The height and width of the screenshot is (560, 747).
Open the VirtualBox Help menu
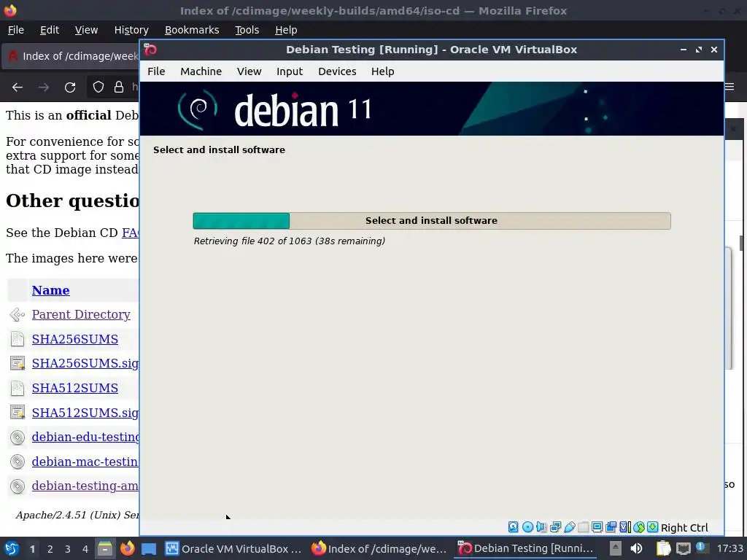pos(382,71)
